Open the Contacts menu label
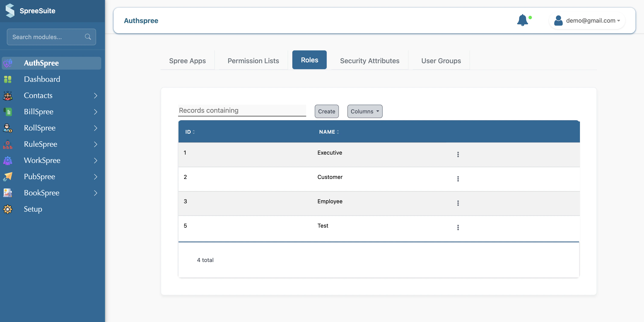 38,95
